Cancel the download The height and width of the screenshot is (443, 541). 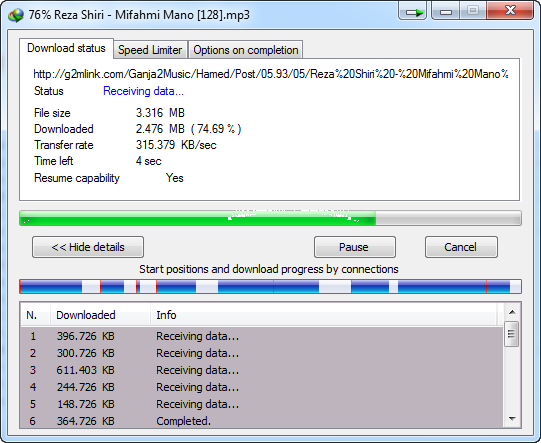[461, 247]
